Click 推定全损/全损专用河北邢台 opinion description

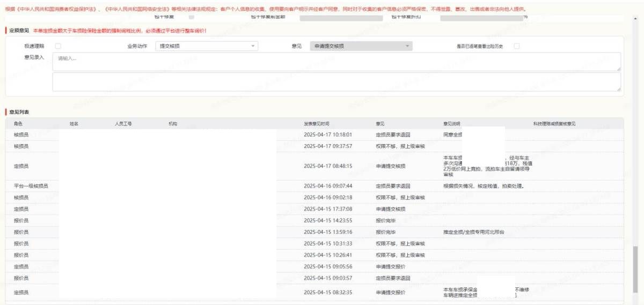(473, 232)
